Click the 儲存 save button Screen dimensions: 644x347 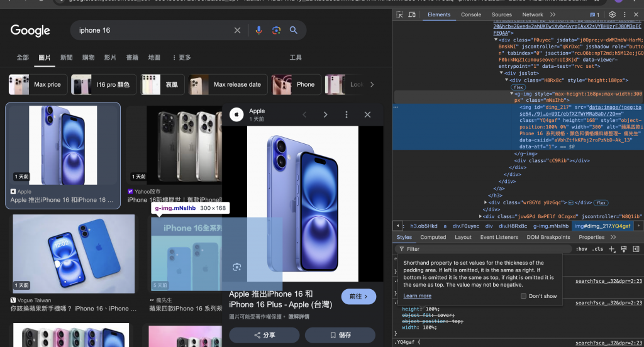click(340, 335)
